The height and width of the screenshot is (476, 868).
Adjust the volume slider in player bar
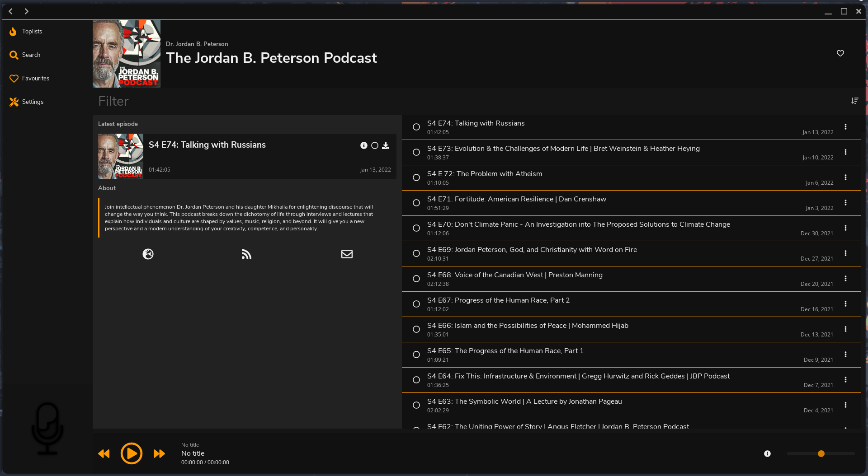(x=821, y=454)
